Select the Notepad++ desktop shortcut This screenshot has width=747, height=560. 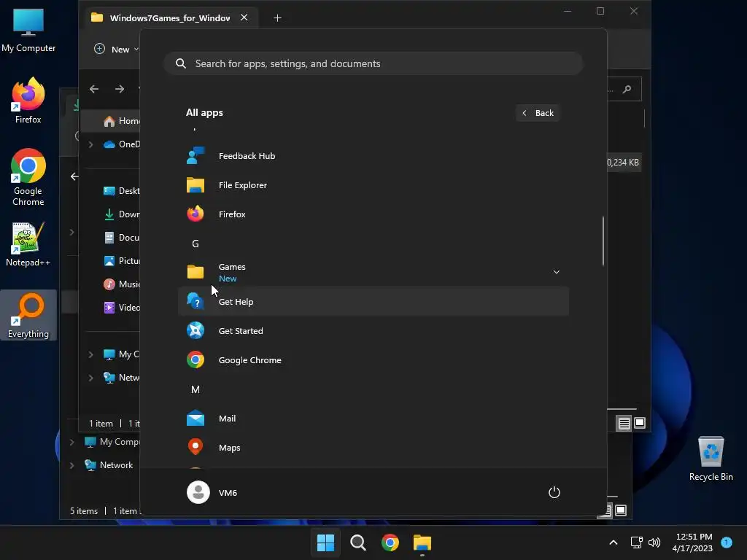pyautogui.click(x=28, y=244)
